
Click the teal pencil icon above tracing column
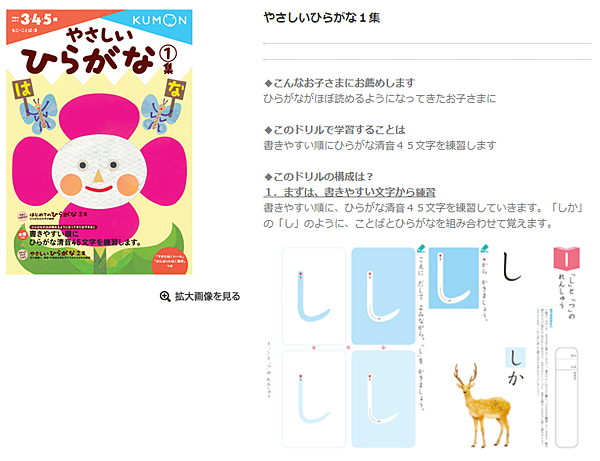(421, 249)
